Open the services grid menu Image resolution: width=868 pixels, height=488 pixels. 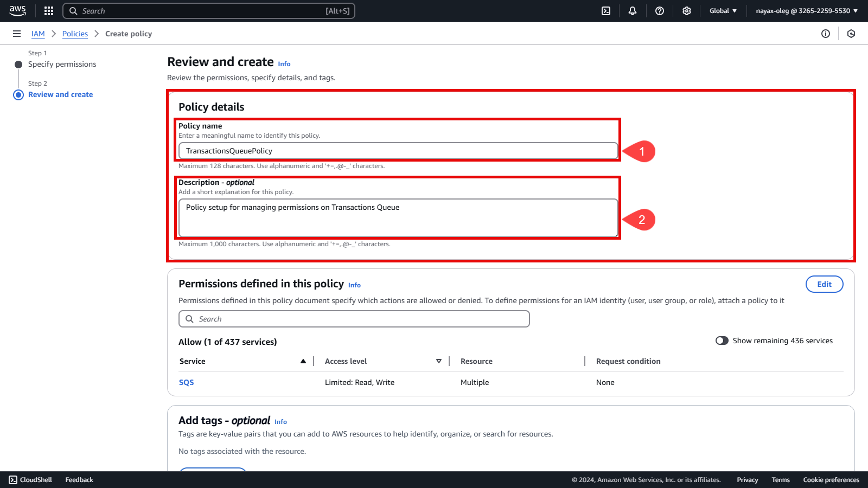[49, 11]
